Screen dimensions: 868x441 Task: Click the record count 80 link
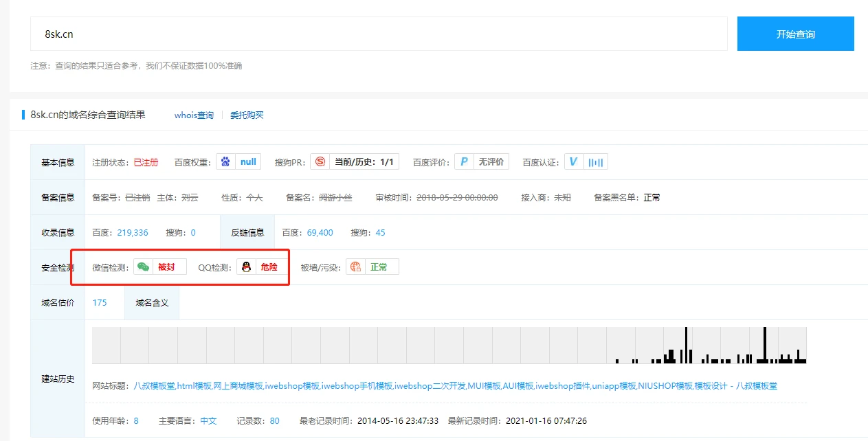pyautogui.click(x=275, y=421)
